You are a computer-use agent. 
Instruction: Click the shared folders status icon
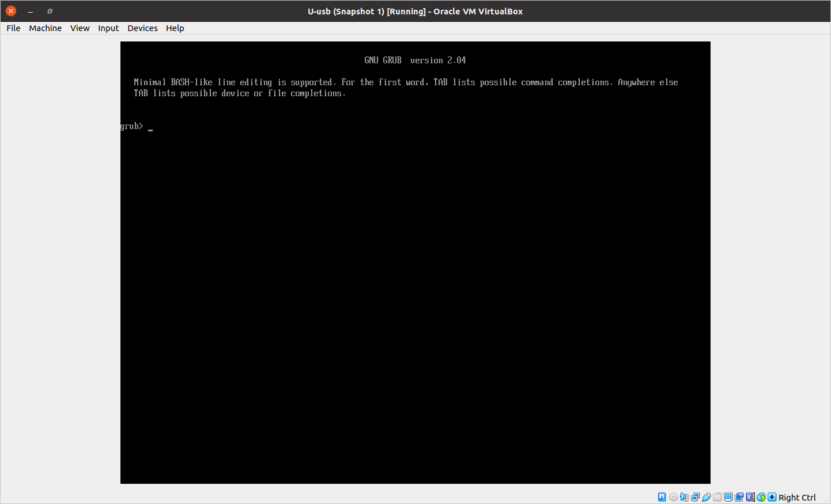[717, 497]
